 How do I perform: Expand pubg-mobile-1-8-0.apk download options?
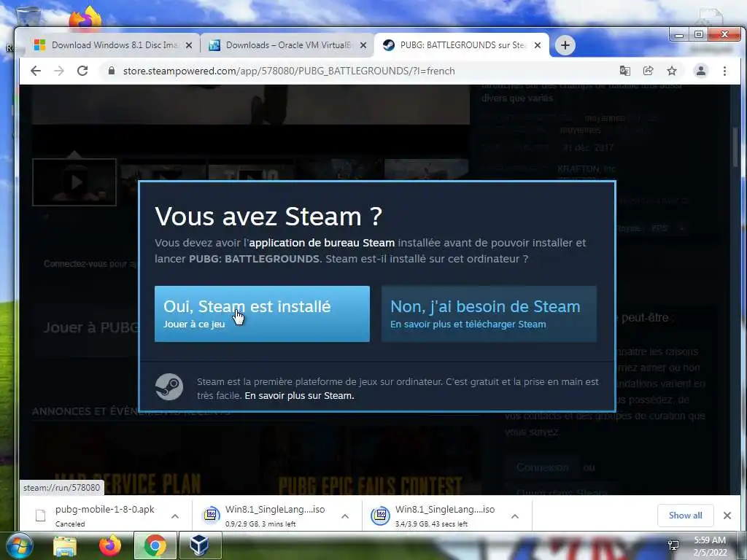point(175,516)
